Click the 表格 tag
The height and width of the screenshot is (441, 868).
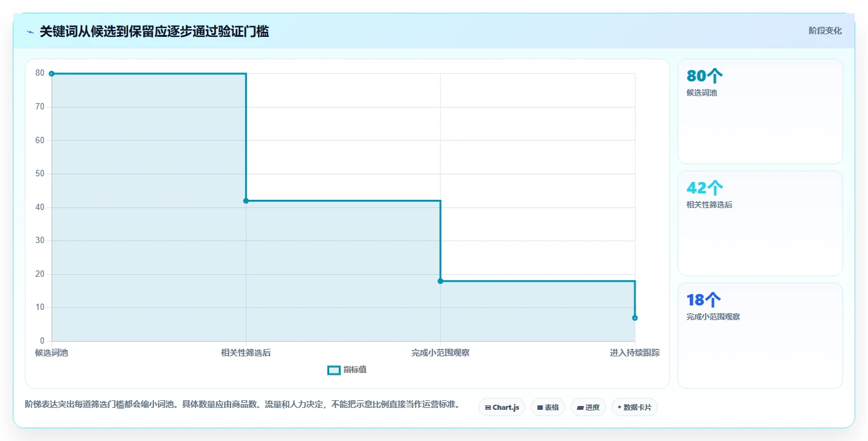548,407
